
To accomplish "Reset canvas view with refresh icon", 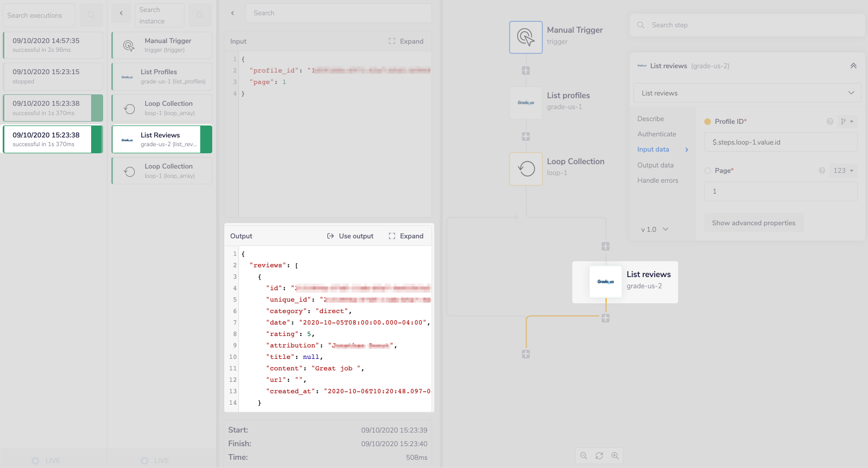I will tap(599, 456).
